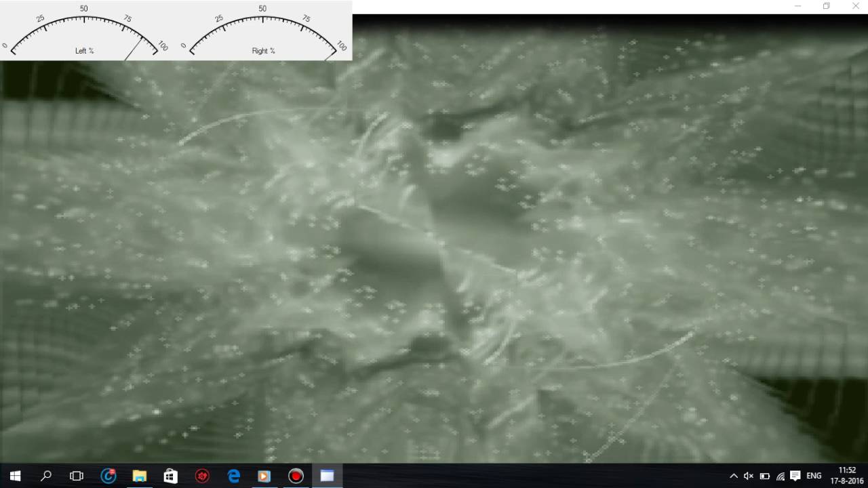Click the 'Left %' gauge label

(x=85, y=51)
